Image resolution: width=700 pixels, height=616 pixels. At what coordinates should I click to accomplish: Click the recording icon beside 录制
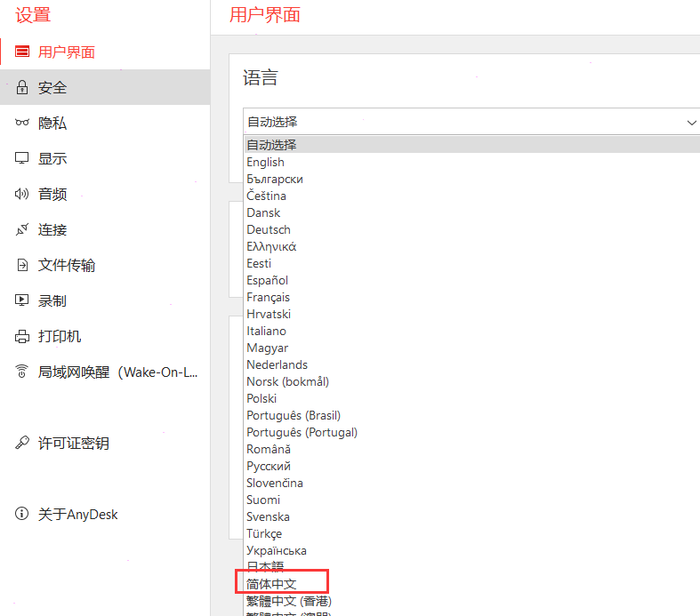[22, 300]
